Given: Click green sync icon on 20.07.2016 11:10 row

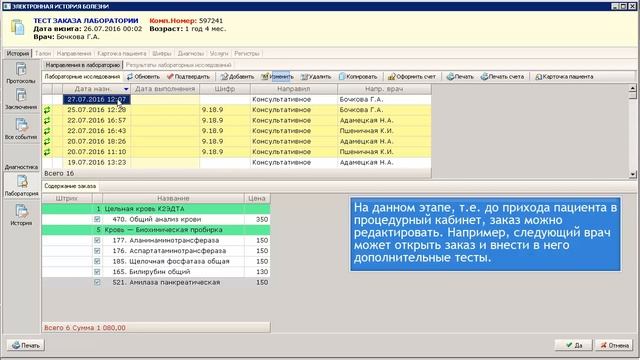Looking at the screenshot, I should (x=47, y=152).
